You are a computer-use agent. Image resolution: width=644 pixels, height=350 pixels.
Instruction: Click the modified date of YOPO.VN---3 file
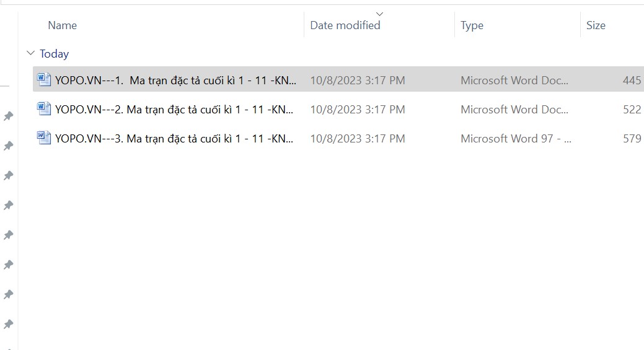358,139
